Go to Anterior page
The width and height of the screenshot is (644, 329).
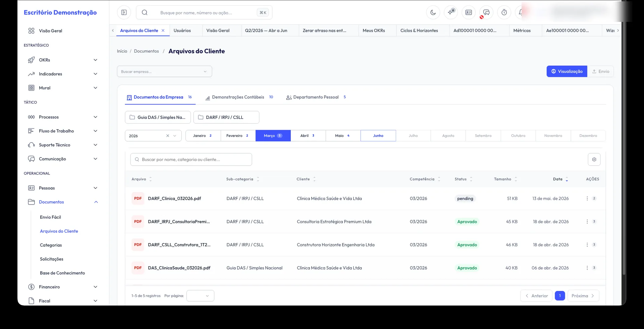point(536,296)
